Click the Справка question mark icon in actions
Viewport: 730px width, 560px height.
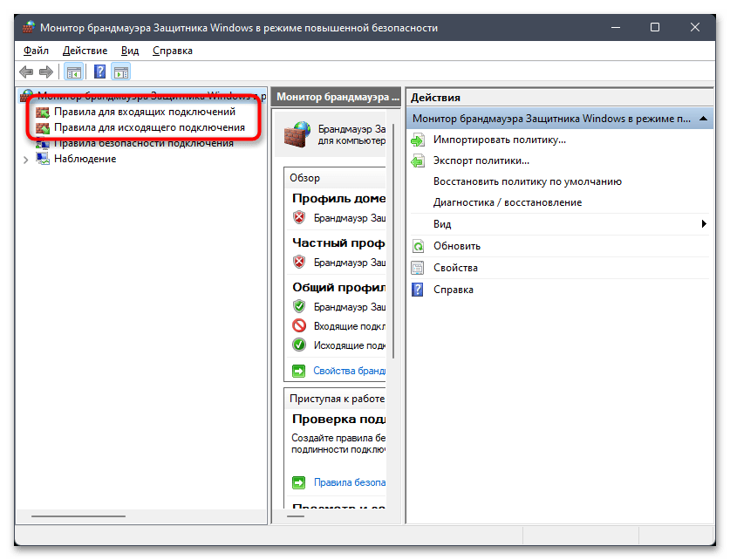click(418, 290)
